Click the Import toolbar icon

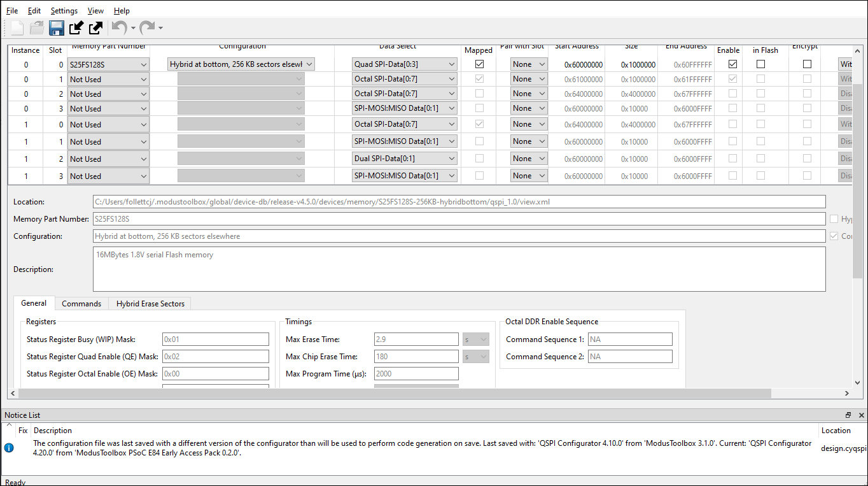tap(76, 27)
